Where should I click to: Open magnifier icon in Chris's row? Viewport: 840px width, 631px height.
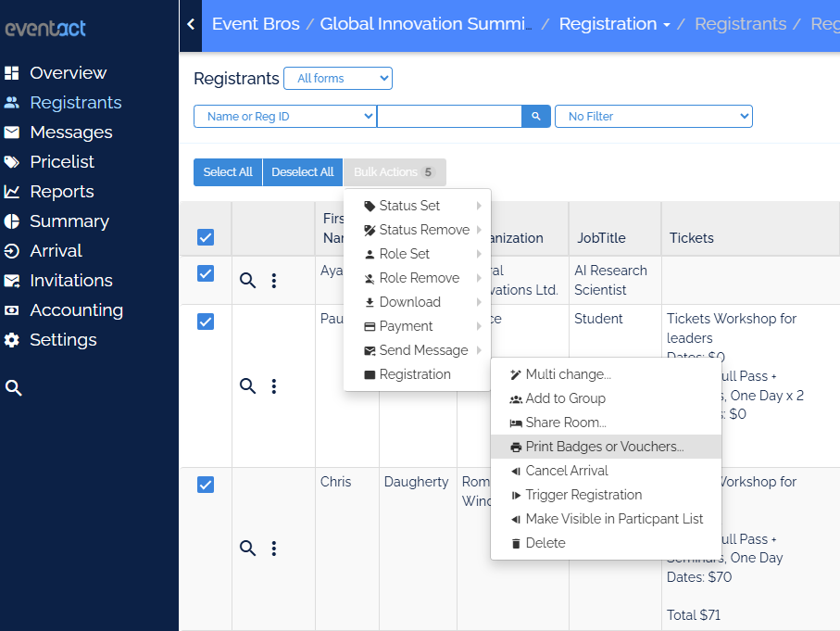point(247,549)
